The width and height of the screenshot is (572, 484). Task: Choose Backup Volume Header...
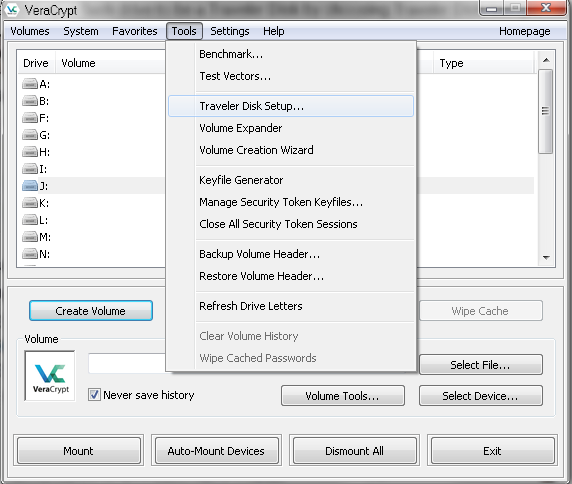point(291,254)
